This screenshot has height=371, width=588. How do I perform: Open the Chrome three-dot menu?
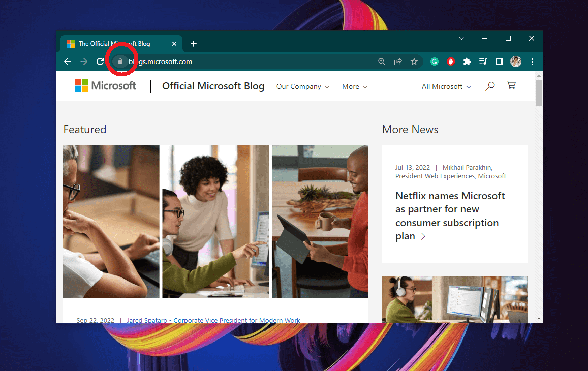pos(532,61)
